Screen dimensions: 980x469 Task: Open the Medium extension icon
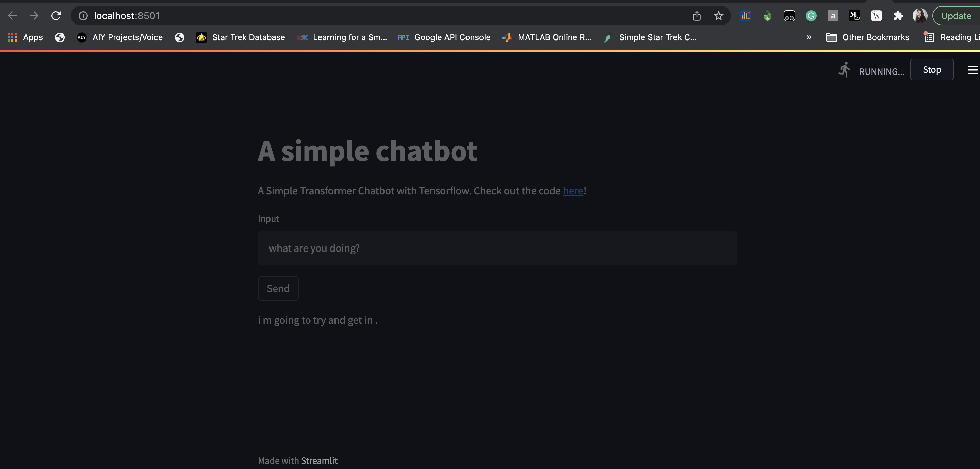(x=854, y=16)
